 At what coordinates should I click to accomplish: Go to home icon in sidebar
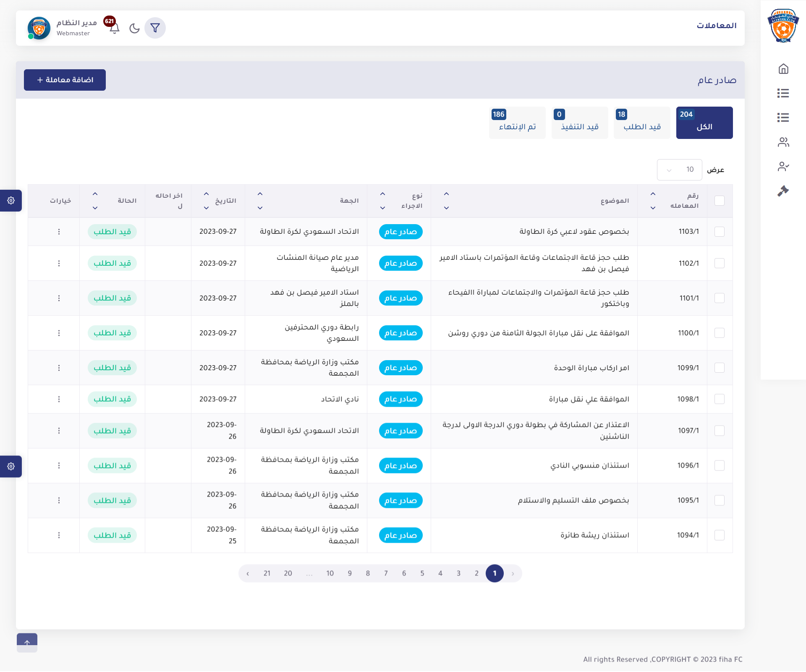point(783,69)
